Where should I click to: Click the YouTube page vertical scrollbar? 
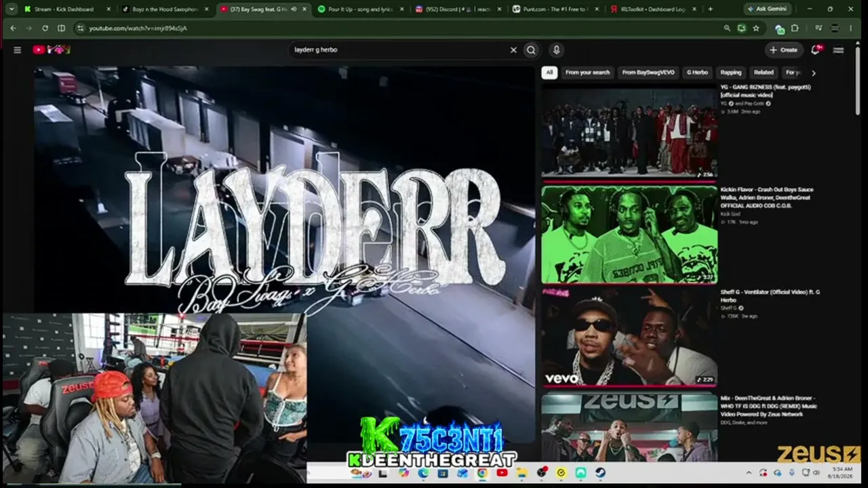[x=858, y=81]
